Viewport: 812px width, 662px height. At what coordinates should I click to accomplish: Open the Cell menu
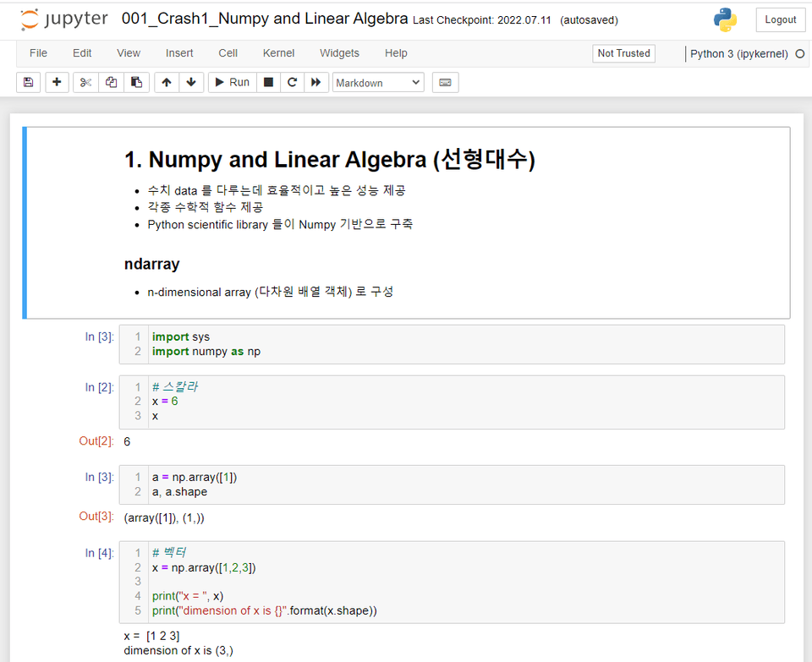point(228,53)
